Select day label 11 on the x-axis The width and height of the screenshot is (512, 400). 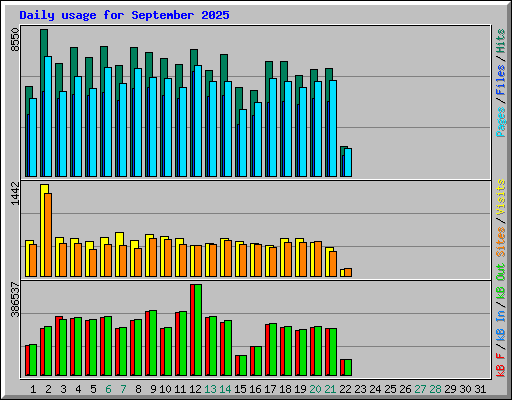click(x=180, y=389)
